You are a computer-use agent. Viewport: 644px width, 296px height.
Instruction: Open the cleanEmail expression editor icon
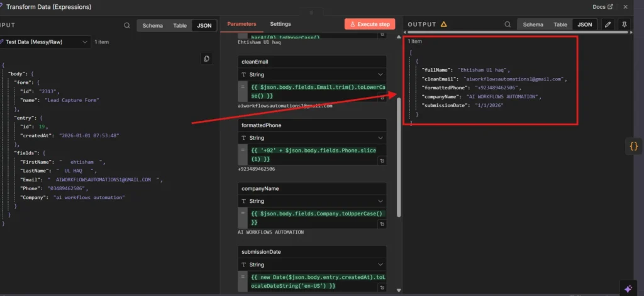(382, 97)
